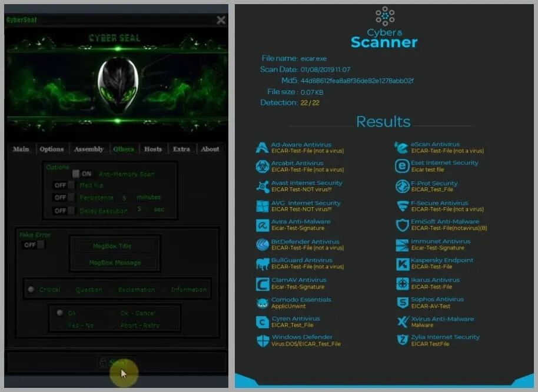
Task: Click the Zylia Internet Security icon
Action: click(403, 340)
